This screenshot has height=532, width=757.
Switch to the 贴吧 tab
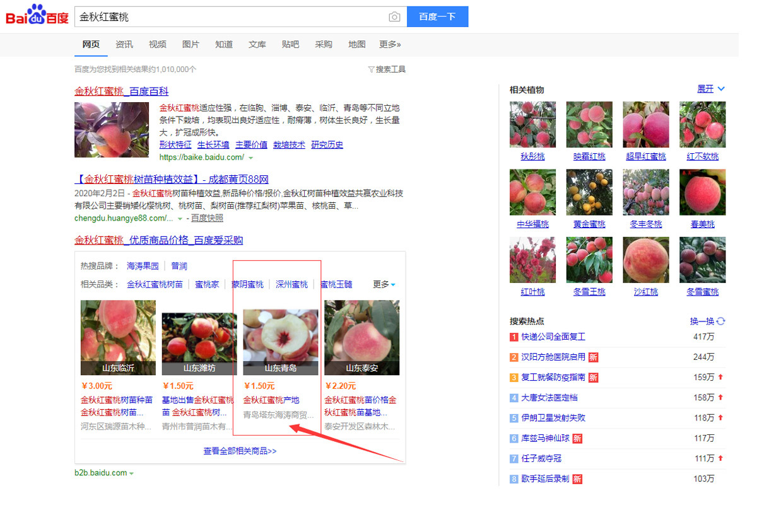point(291,44)
